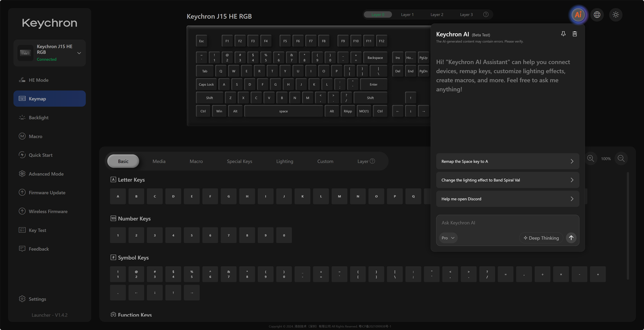Choose the @ 2 symbol key
Viewport: 644px width, 330px height.
(136, 274)
